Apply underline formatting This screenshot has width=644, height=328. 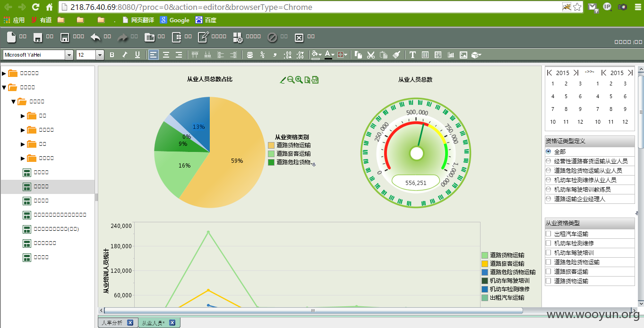point(137,55)
